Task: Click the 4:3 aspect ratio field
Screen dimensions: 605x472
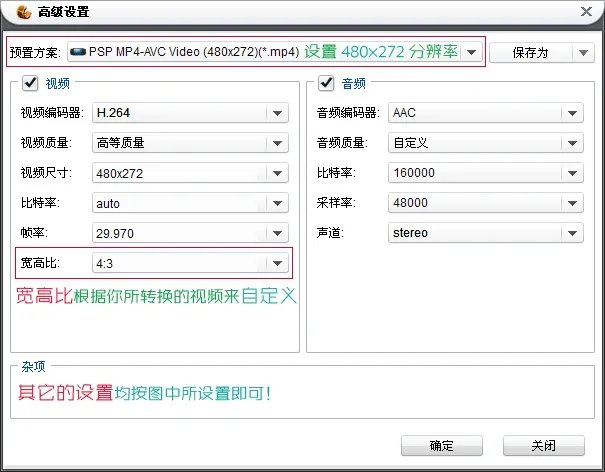Action: coord(190,263)
